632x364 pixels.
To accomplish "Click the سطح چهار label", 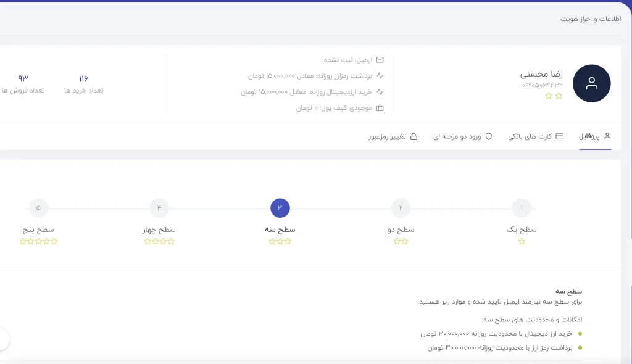I will point(159,230).
